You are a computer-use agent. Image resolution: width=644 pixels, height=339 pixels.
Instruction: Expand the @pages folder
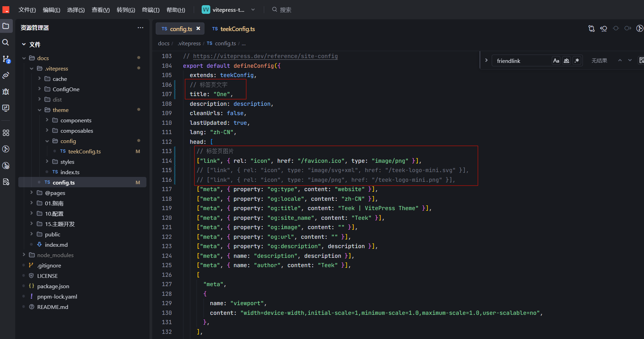coord(31,193)
